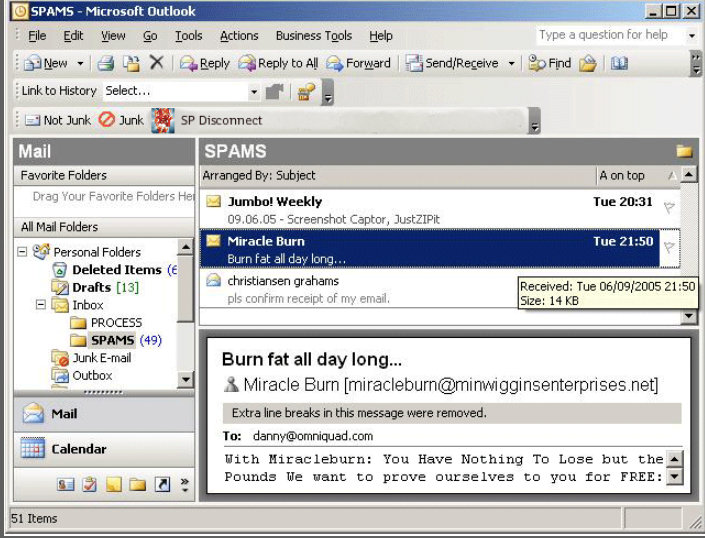This screenshot has height=538, width=705.
Task: Open the Tools menu
Action: 188,36
